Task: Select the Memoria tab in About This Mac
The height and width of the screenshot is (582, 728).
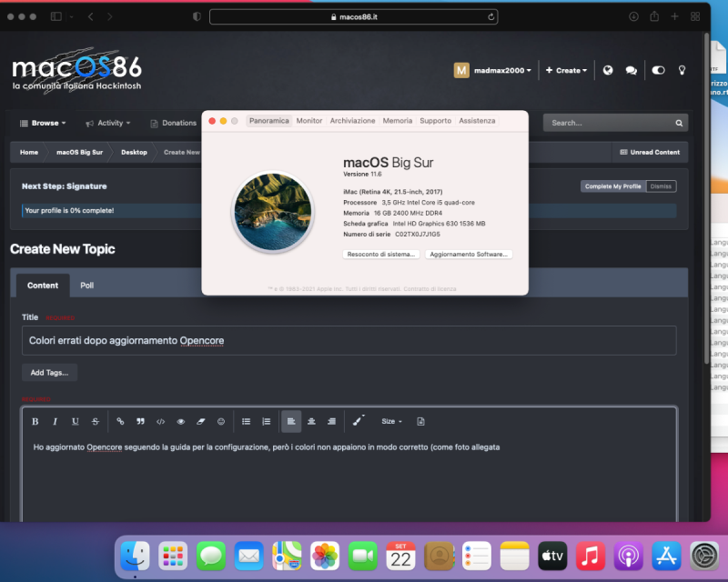Action: pos(398,121)
